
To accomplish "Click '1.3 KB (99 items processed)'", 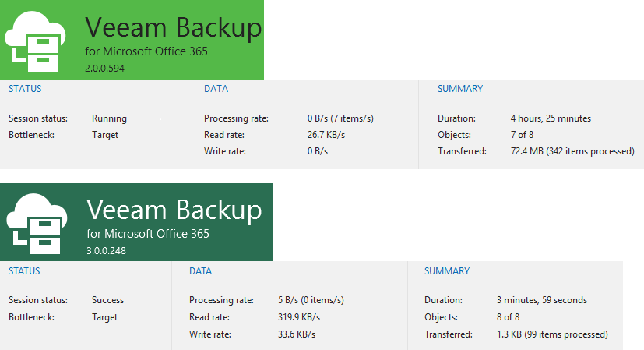I will pyautogui.click(x=552, y=334).
